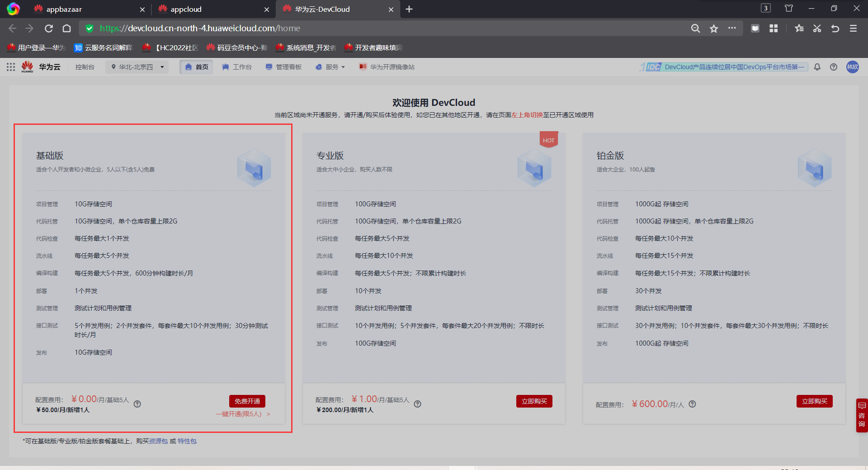This screenshot has height=470, width=868.
Task: Open the address bar more options ellipsis
Action: tap(732, 28)
